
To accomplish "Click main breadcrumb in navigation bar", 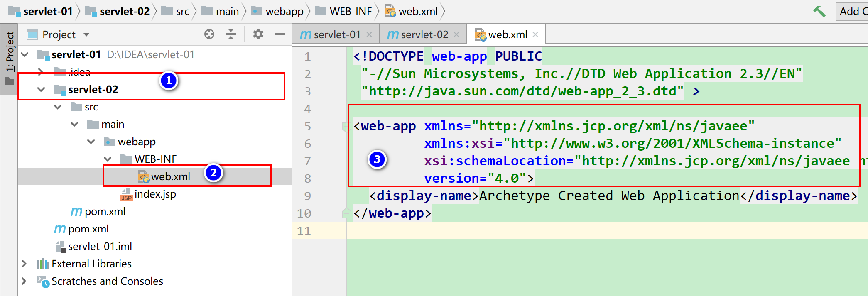I will click(220, 11).
